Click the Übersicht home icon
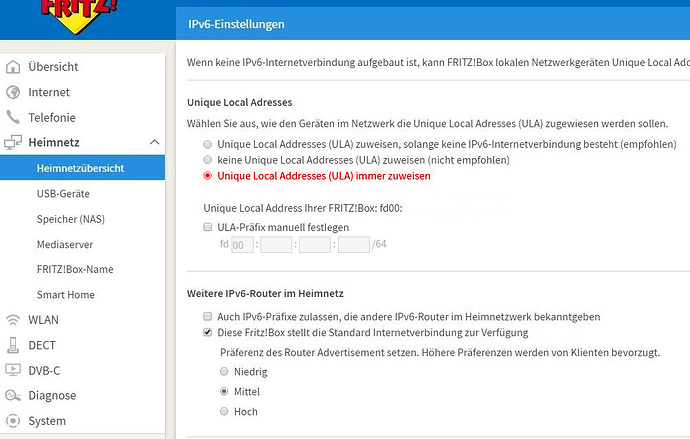690x439 pixels. pos(13,67)
